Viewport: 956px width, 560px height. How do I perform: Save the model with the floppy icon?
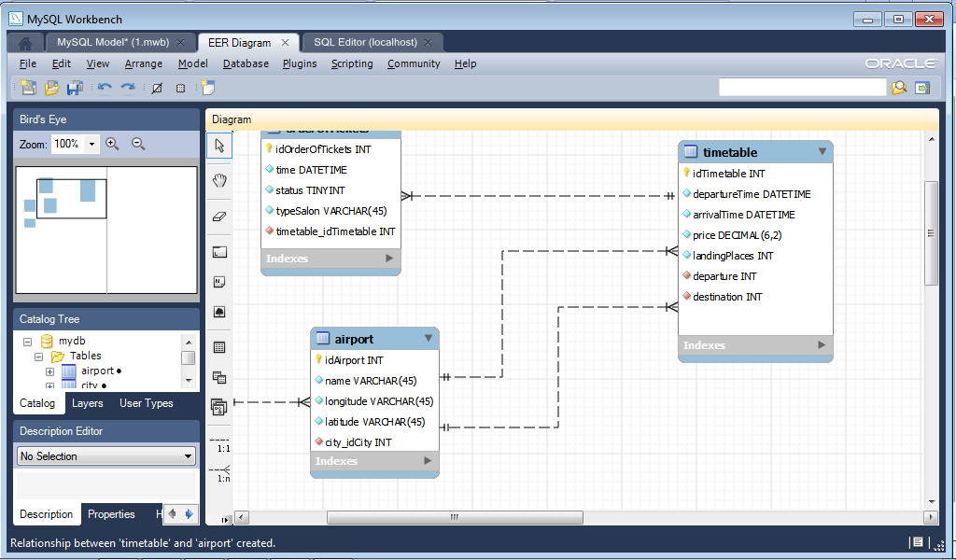click(x=75, y=88)
